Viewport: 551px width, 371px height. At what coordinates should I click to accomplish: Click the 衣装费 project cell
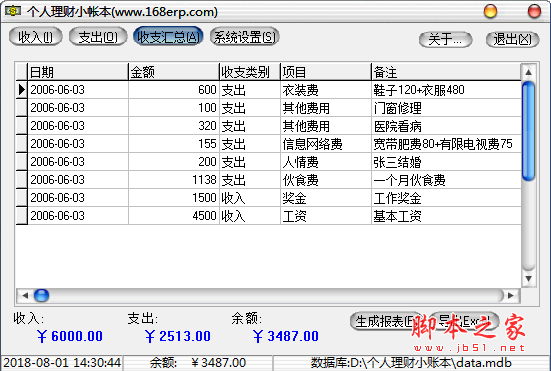[x=326, y=90]
